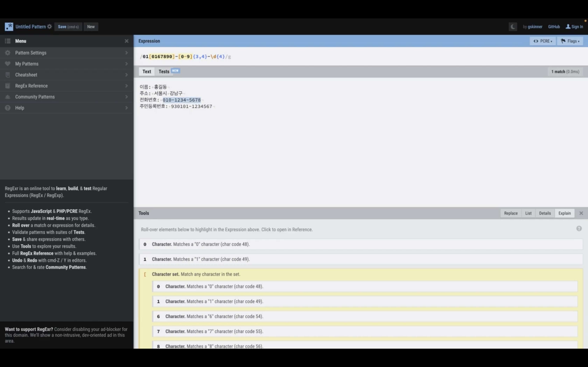Screen dimensions: 588x367
Task: Click the New pattern button
Action: click(x=91, y=27)
